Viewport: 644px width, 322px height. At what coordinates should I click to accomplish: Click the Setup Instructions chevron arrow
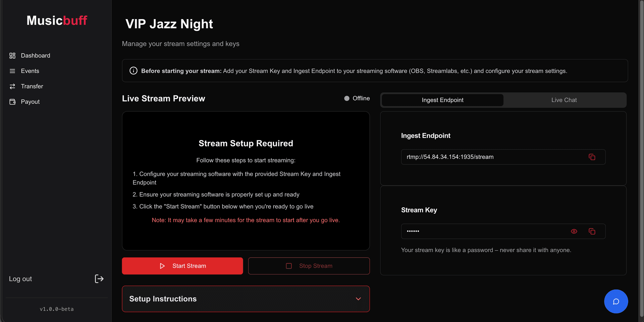358,299
